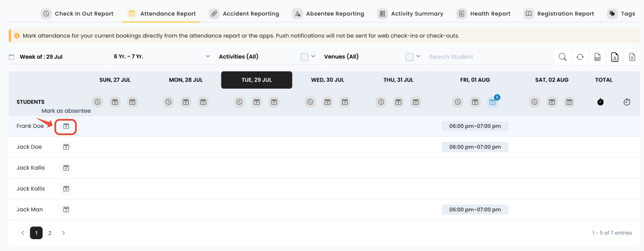Click the student name Frank Doe
This screenshot has height=251, width=644.
coord(30,126)
